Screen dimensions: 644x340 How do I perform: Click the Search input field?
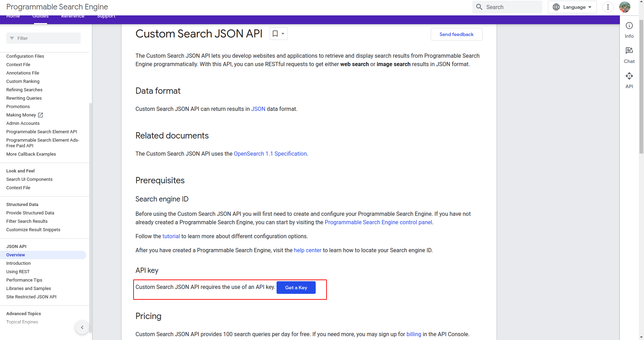point(507,7)
